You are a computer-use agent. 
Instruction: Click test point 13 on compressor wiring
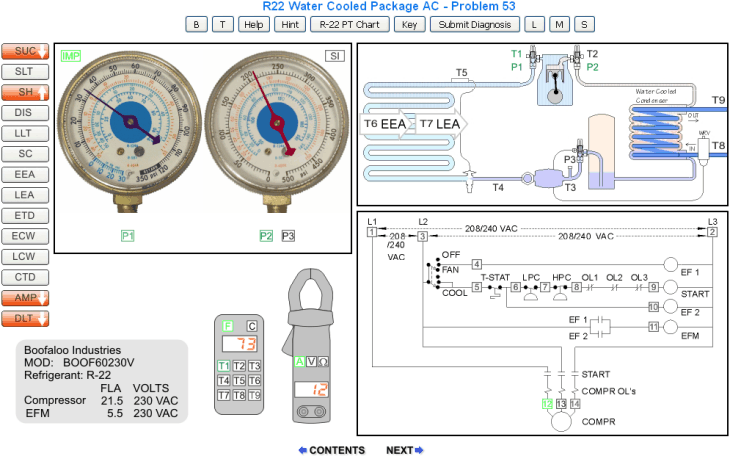pyautogui.click(x=561, y=404)
